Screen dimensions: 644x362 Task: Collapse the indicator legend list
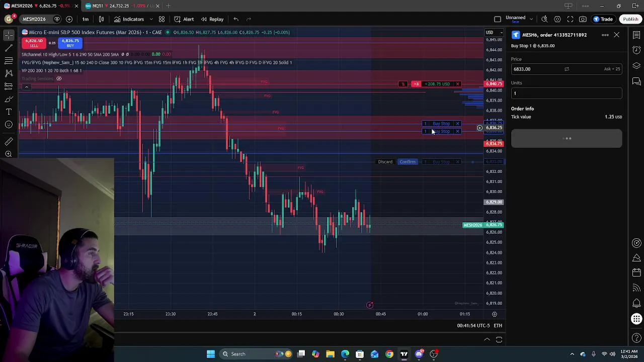26,87
